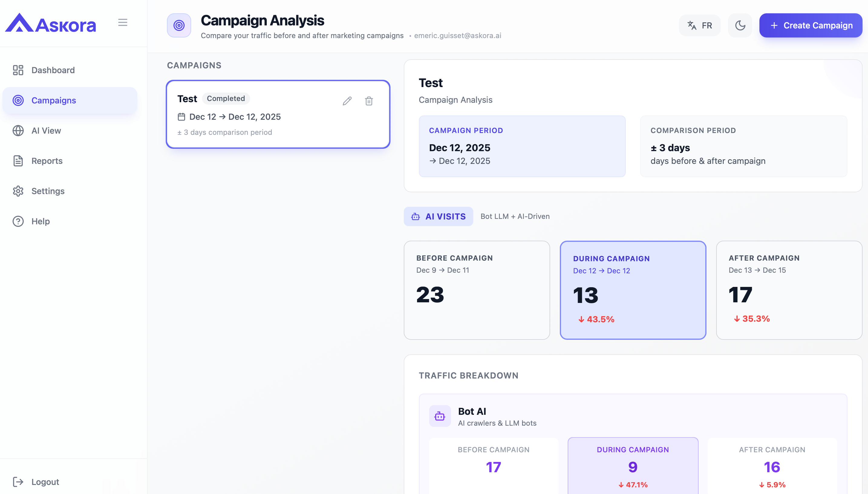Open the Help page

tap(41, 221)
